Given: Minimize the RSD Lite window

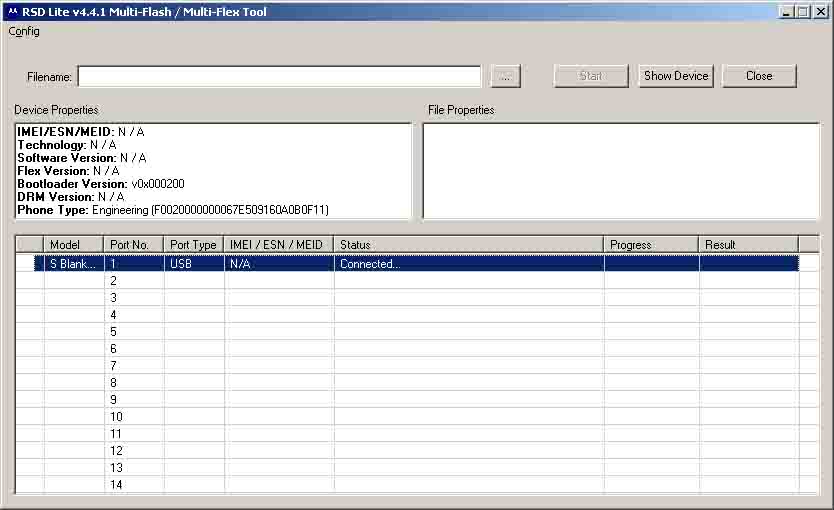Looking at the screenshot, I should pyautogui.click(x=786, y=12).
